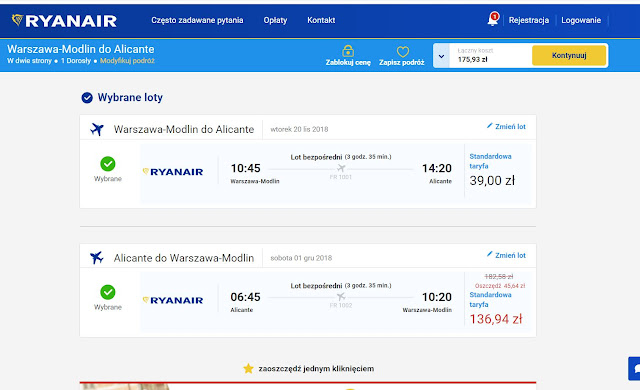Image resolution: width=640 pixels, height=390 pixels.
Task: Click the green Wybrane checkmark for 10:45 flight
Action: click(108, 164)
